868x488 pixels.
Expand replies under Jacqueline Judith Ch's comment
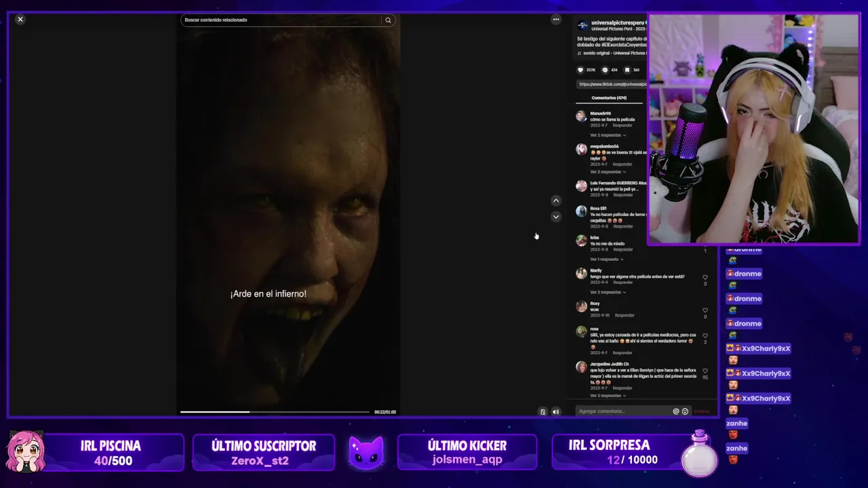[608, 395]
